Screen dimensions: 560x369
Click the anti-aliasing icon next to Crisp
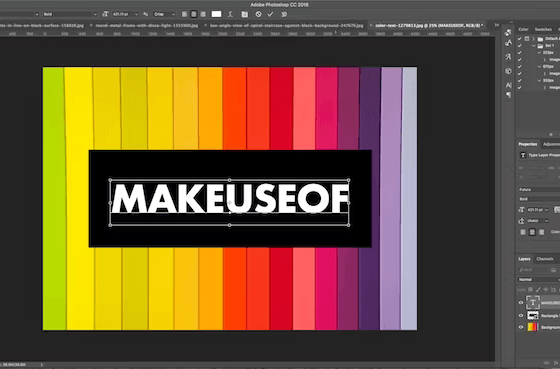[146, 14]
